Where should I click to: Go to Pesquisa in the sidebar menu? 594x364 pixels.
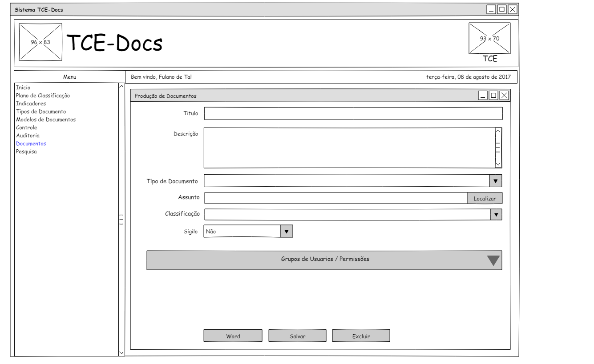point(26,152)
